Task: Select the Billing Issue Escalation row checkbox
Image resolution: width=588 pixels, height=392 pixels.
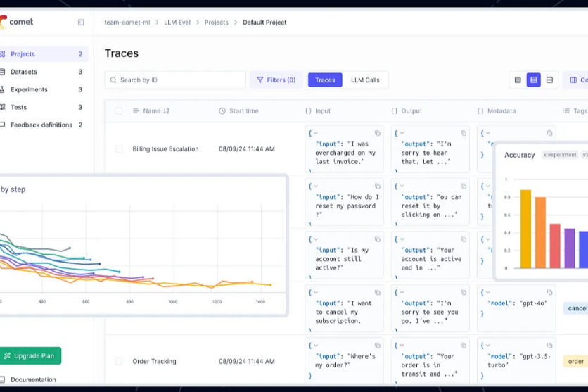Action: (118, 149)
